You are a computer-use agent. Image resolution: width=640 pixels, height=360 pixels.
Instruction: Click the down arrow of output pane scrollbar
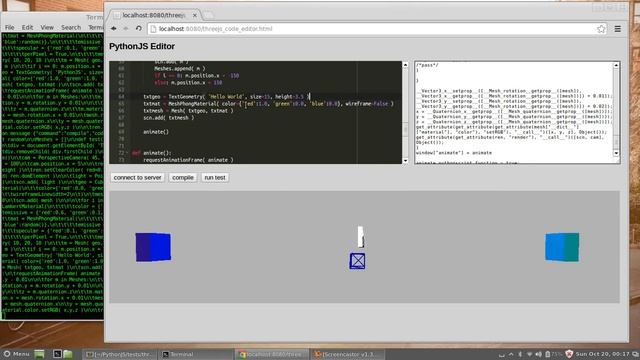616,153
